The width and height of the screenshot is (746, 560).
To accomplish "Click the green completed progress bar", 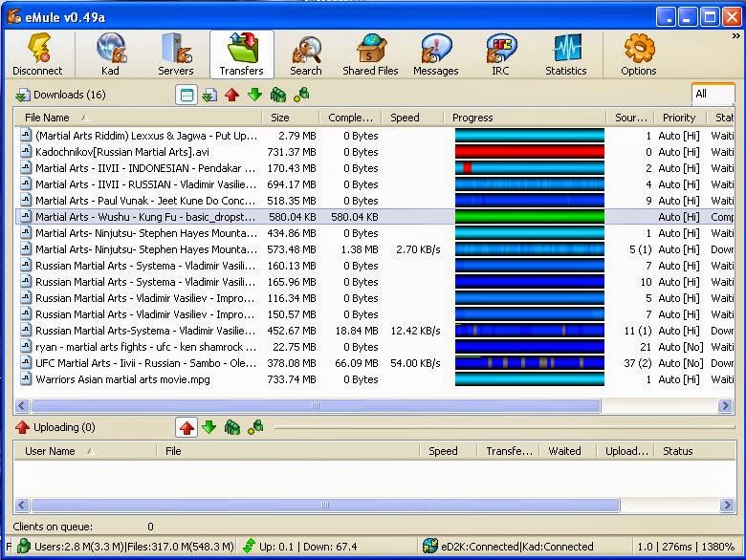I will [x=530, y=217].
